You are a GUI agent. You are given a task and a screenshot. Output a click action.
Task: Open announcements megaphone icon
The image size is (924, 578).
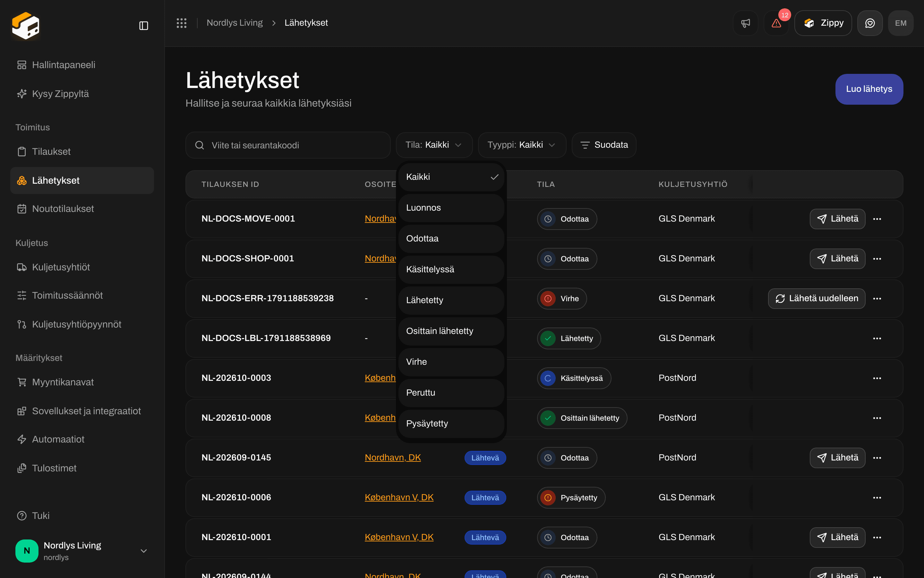point(745,23)
